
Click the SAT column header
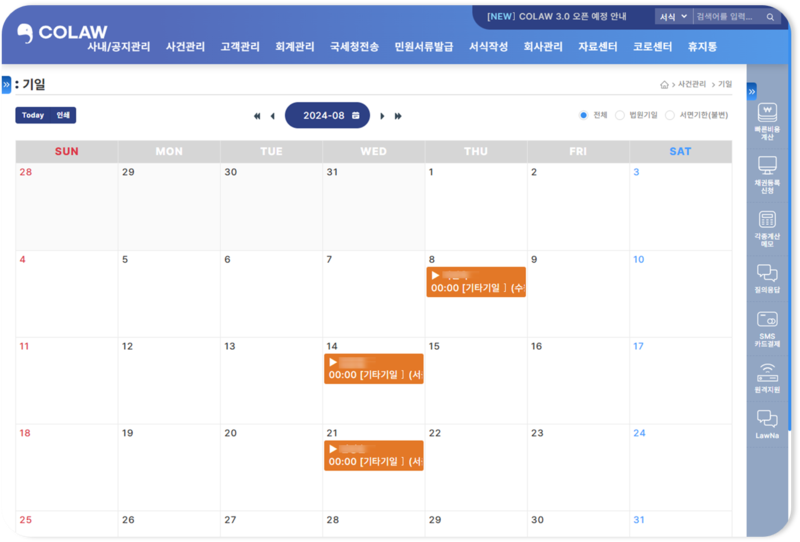click(x=681, y=152)
